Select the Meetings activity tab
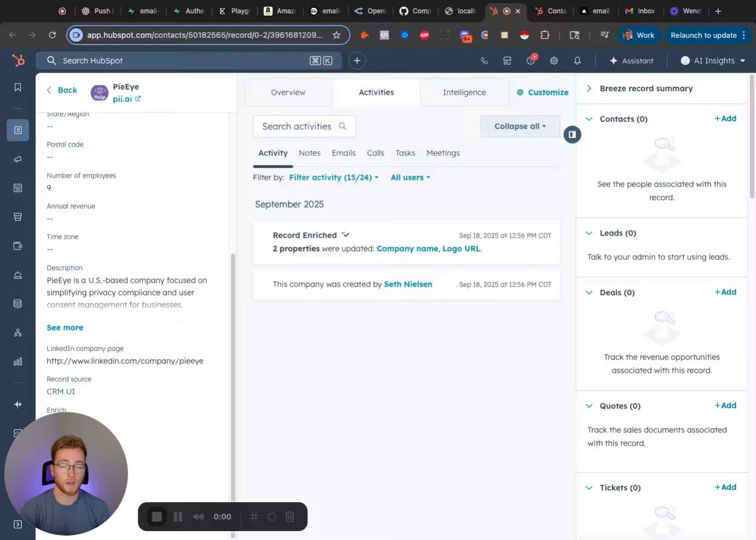The height and width of the screenshot is (540, 756). pos(443,153)
